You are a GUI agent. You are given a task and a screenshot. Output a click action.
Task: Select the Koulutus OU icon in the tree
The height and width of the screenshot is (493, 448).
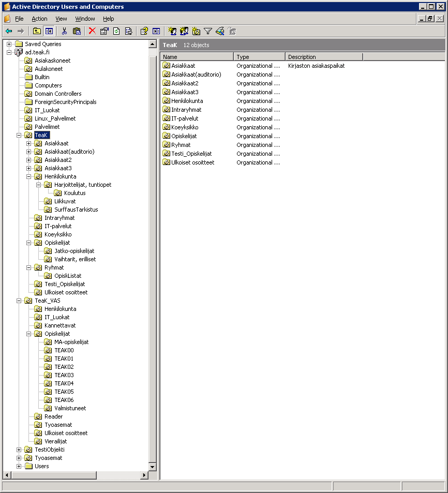pos(58,193)
